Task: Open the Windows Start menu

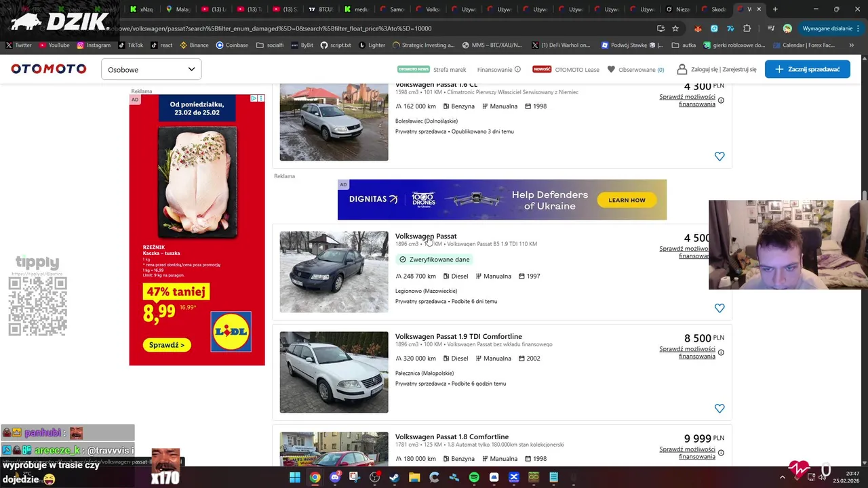Action: pos(295,477)
